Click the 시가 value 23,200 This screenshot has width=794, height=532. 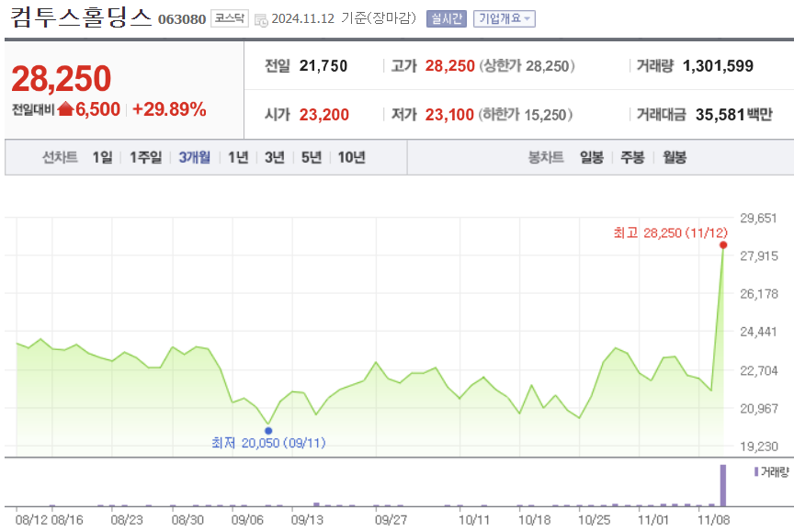[x=324, y=115]
